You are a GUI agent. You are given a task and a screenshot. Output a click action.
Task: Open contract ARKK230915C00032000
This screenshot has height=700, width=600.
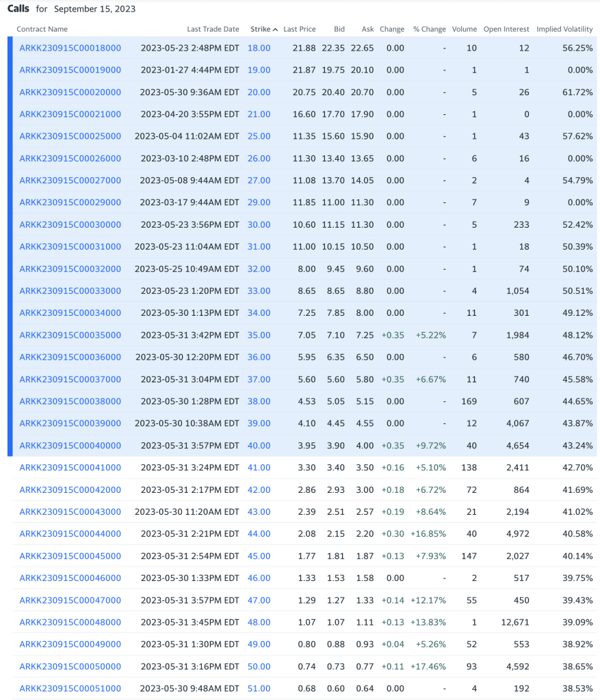70,269
